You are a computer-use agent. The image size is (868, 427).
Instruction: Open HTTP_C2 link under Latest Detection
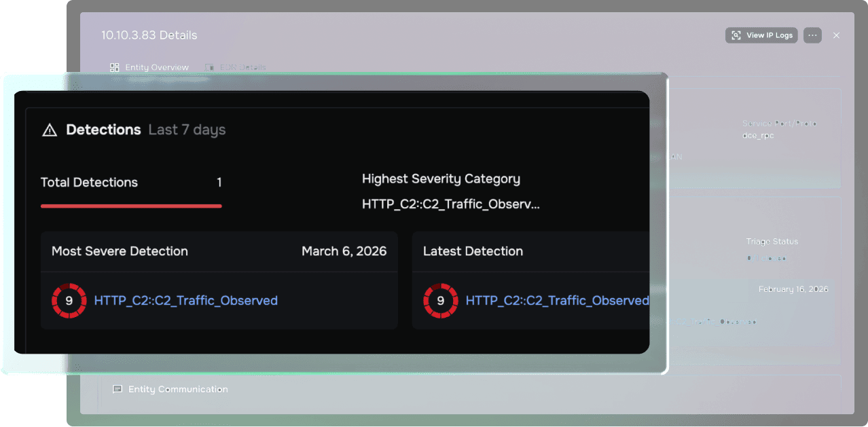(557, 301)
